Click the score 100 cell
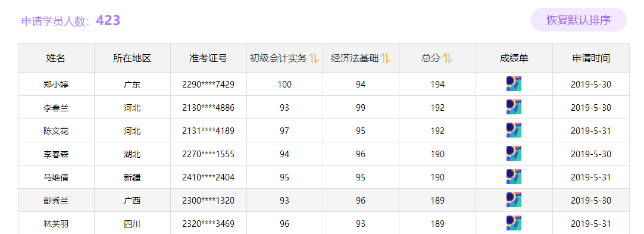 click(x=285, y=85)
